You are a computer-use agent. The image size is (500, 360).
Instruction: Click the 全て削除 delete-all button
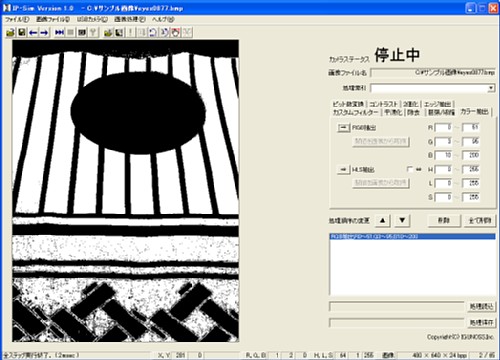pos(480,220)
